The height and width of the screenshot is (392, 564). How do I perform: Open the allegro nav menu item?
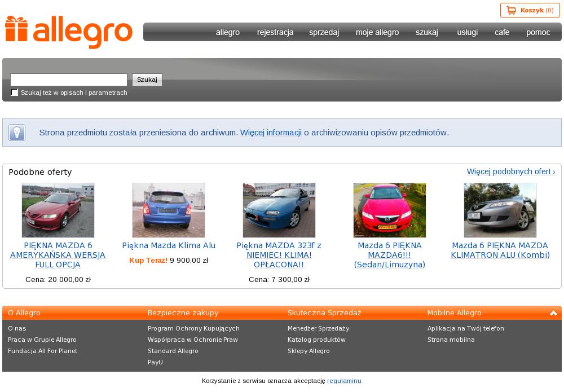coord(228,32)
